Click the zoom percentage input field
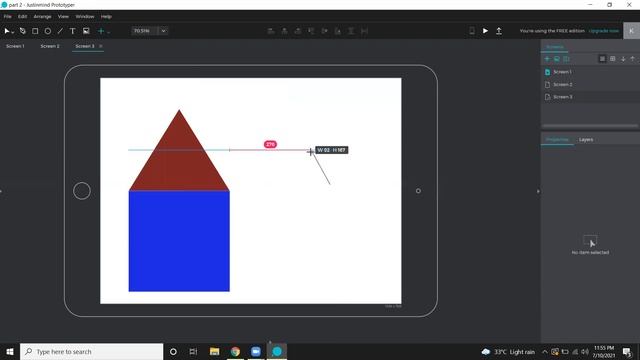 coord(145,31)
